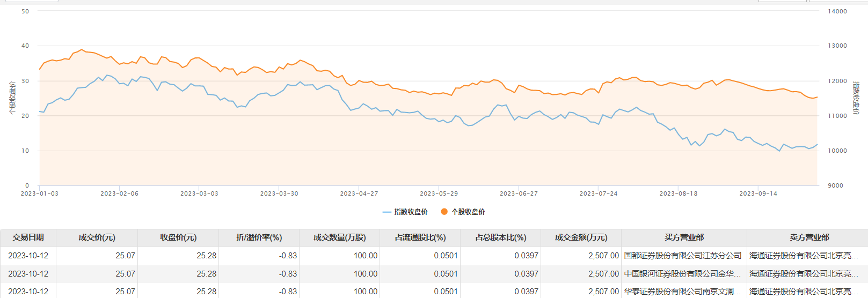Click the right axis title 指数收盘价

click(856, 98)
